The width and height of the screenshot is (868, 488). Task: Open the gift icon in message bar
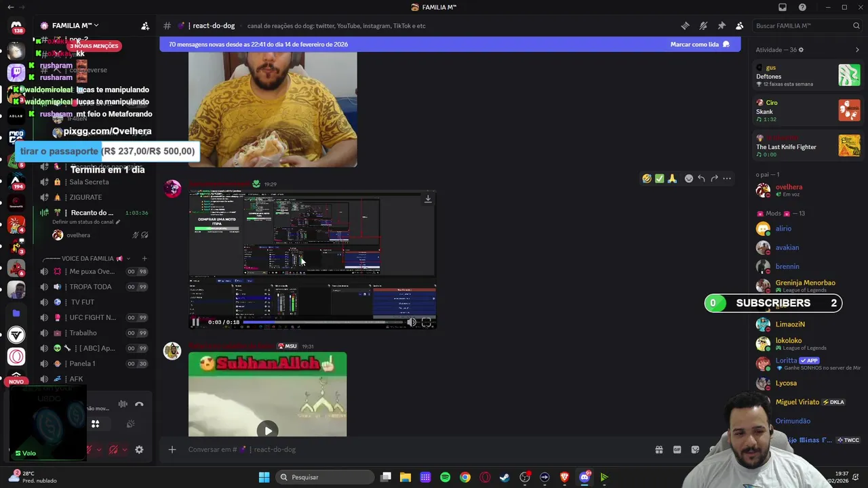pos(658,449)
